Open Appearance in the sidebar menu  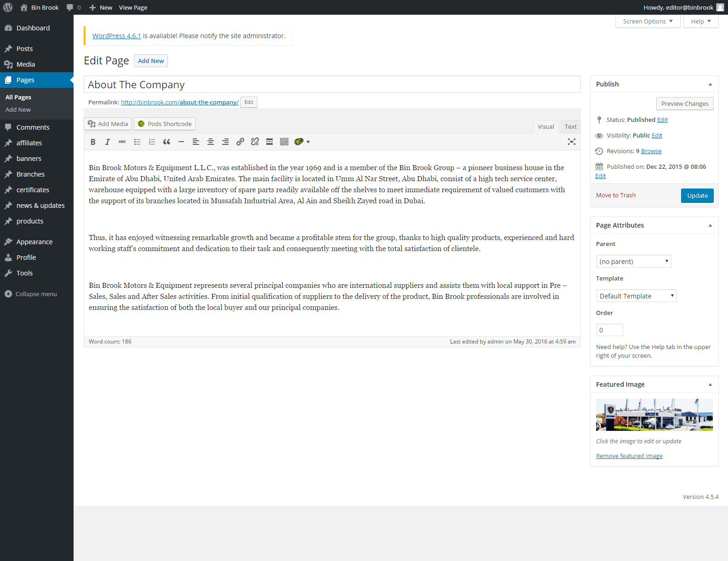[34, 242]
